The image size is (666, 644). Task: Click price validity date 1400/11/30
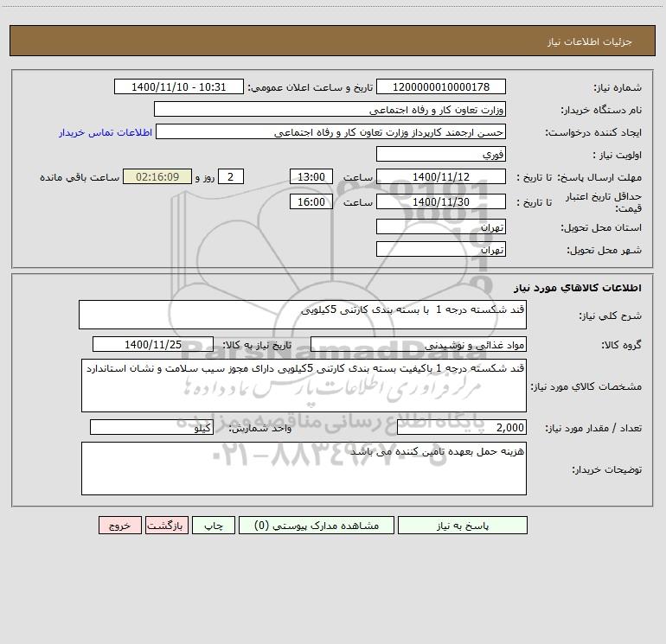pyautogui.click(x=441, y=201)
